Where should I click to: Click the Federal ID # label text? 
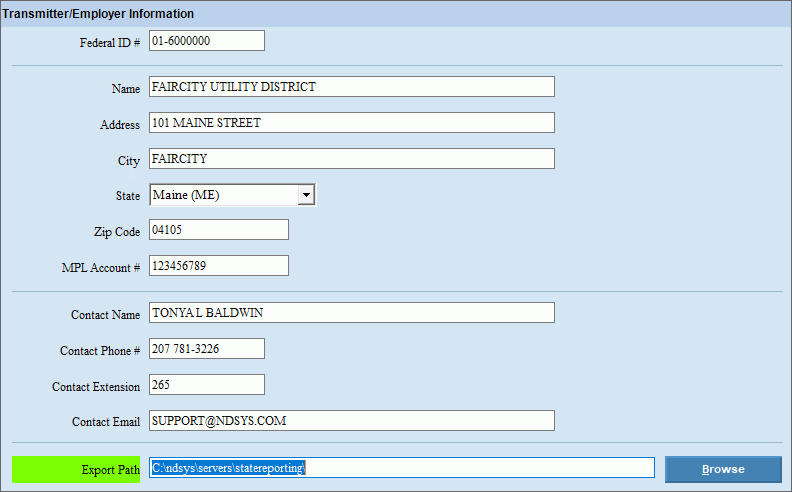(109, 43)
